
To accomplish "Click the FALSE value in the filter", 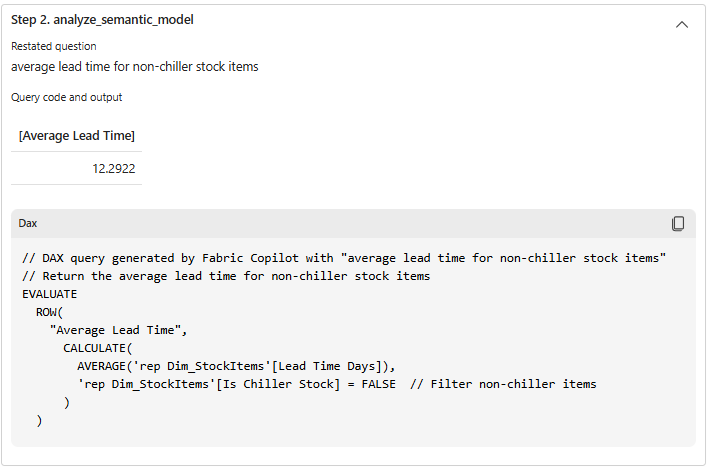I will coord(375,384).
